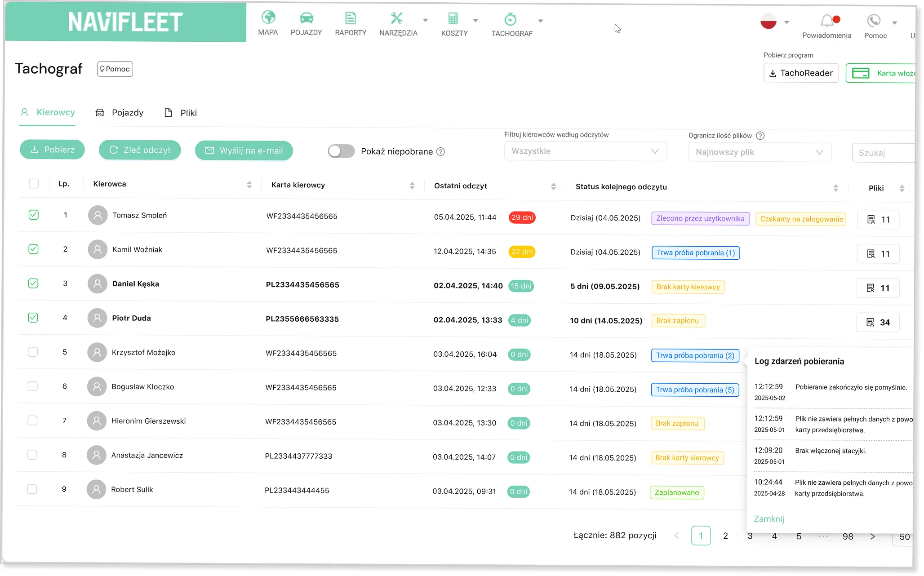The width and height of the screenshot is (924, 576).
Task: Click the Polish flag language icon
Action: tap(769, 21)
